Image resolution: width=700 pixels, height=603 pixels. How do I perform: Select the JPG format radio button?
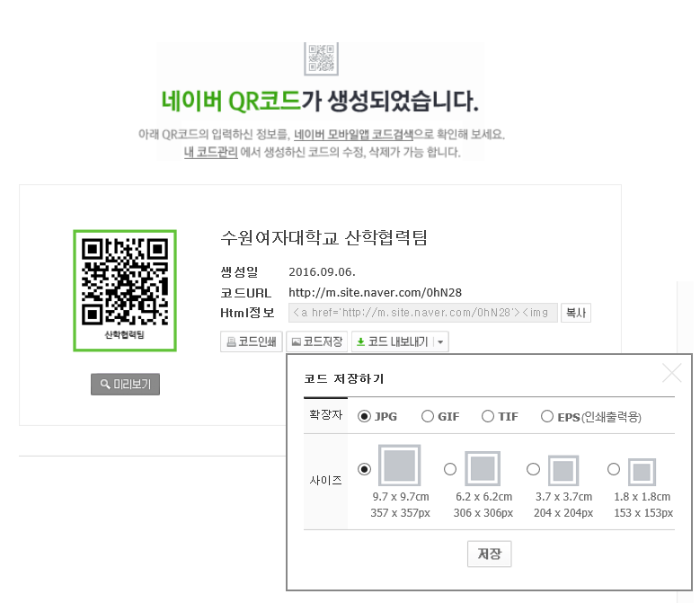[364, 416]
